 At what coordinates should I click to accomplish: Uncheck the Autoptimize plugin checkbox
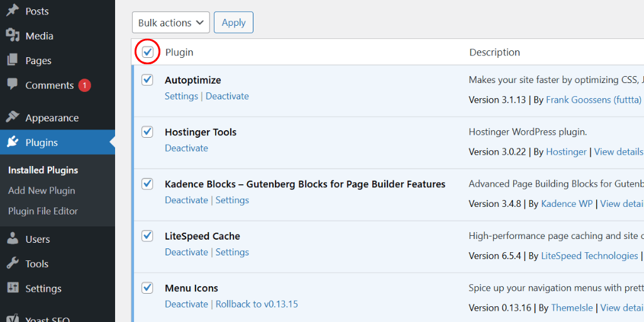(x=147, y=80)
